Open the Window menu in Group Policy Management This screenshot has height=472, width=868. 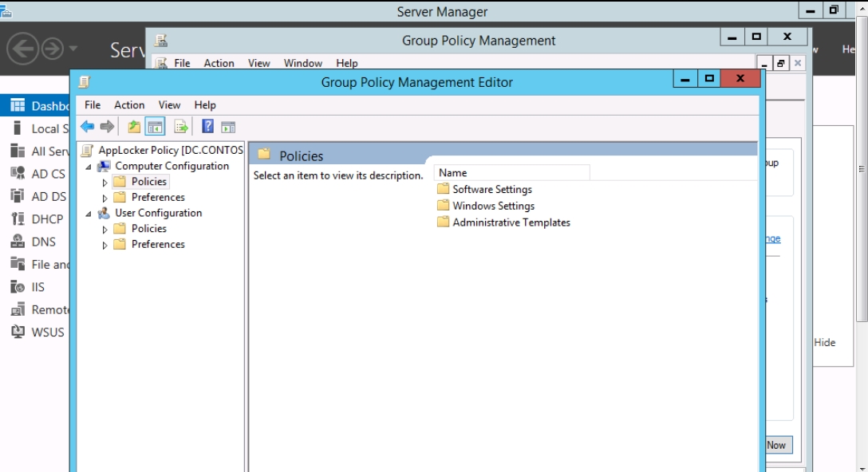coord(303,63)
